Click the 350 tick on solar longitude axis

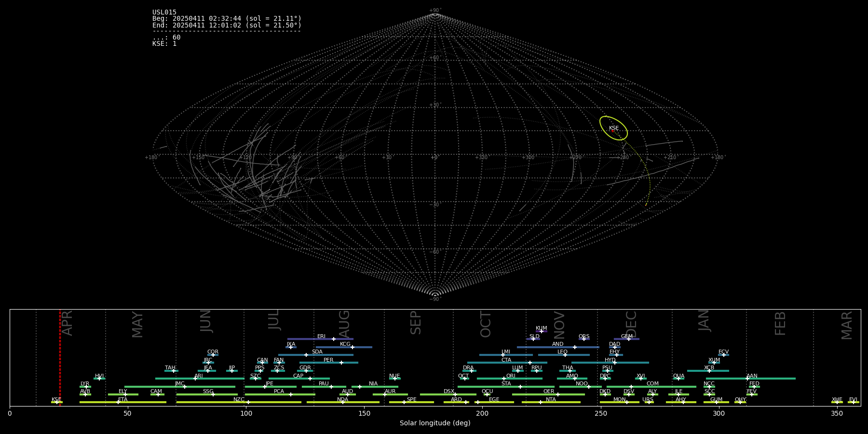(x=837, y=413)
